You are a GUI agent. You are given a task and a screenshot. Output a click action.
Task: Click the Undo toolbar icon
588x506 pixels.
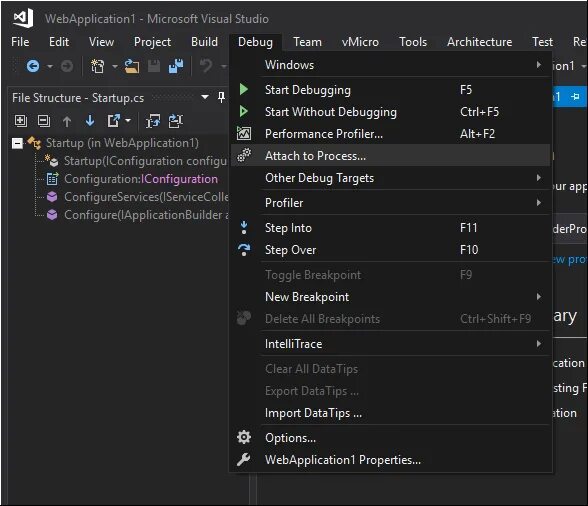[x=206, y=66]
